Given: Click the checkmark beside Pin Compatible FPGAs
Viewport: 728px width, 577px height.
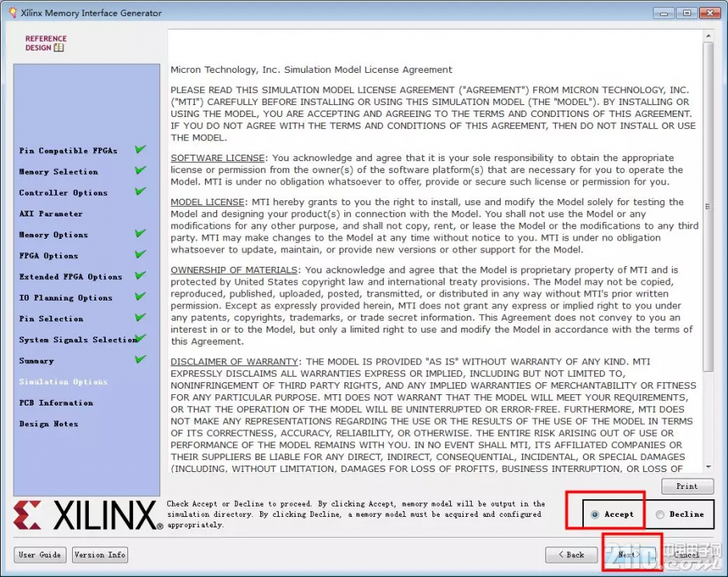Looking at the screenshot, I should tap(140, 150).
